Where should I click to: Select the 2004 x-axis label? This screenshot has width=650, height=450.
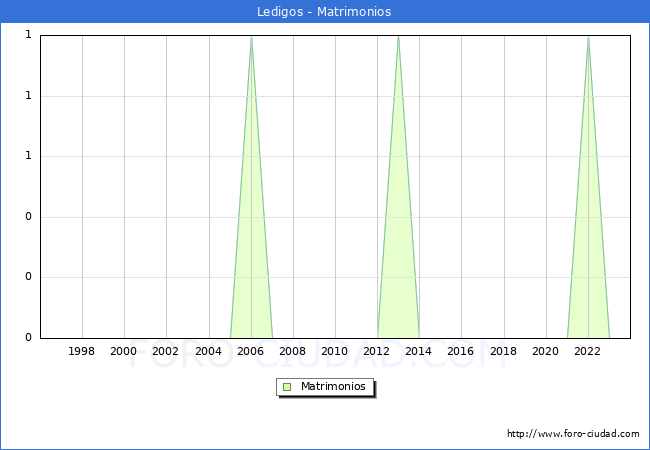coord(208,351)
